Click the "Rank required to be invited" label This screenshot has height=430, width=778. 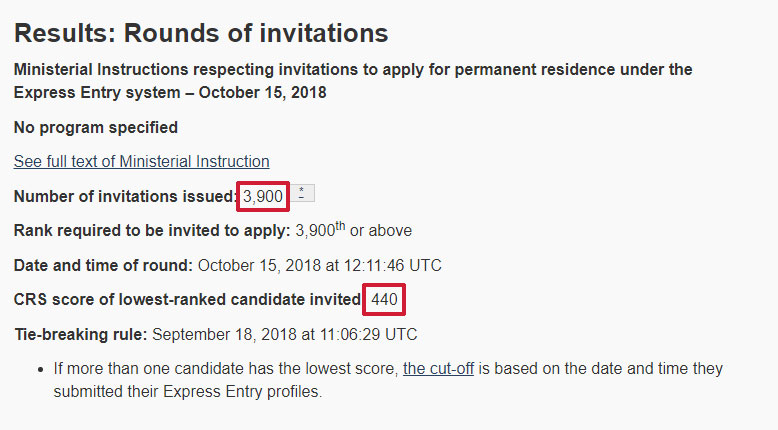click(x=152, y=231)
